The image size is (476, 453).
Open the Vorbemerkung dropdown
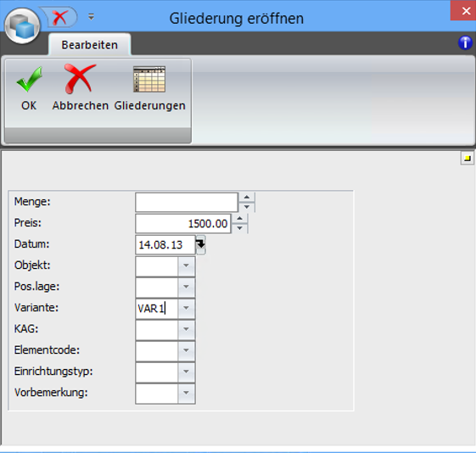[186, 393]
